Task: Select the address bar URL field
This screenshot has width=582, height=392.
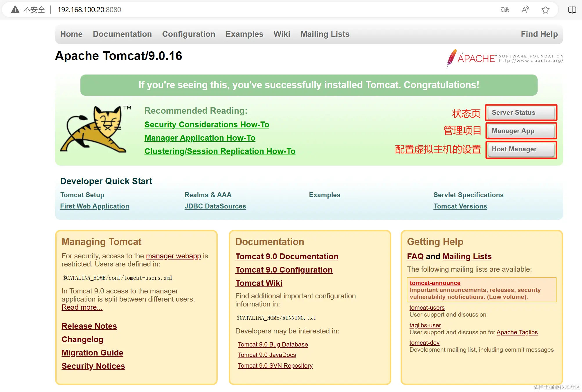Action: coord(89,10)
